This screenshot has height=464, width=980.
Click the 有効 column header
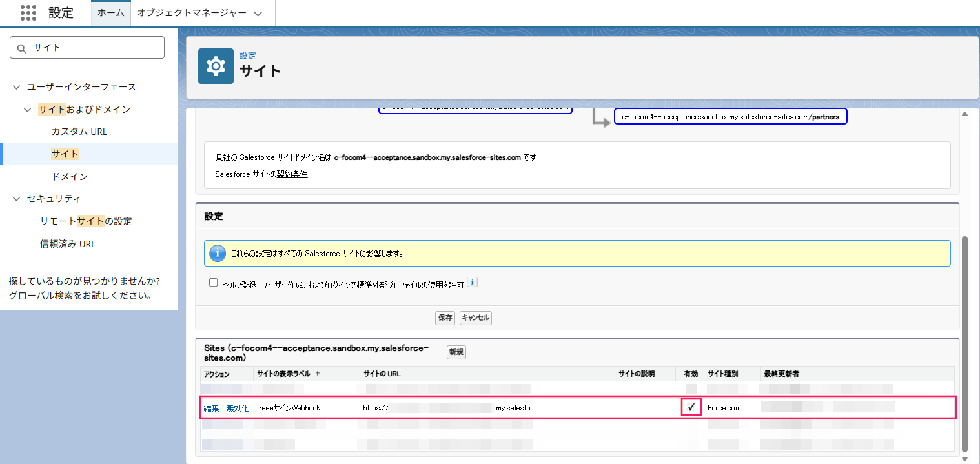691,374
